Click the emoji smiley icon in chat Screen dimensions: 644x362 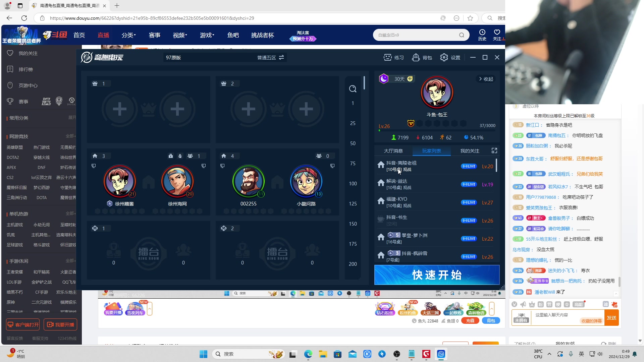[515, 304]
